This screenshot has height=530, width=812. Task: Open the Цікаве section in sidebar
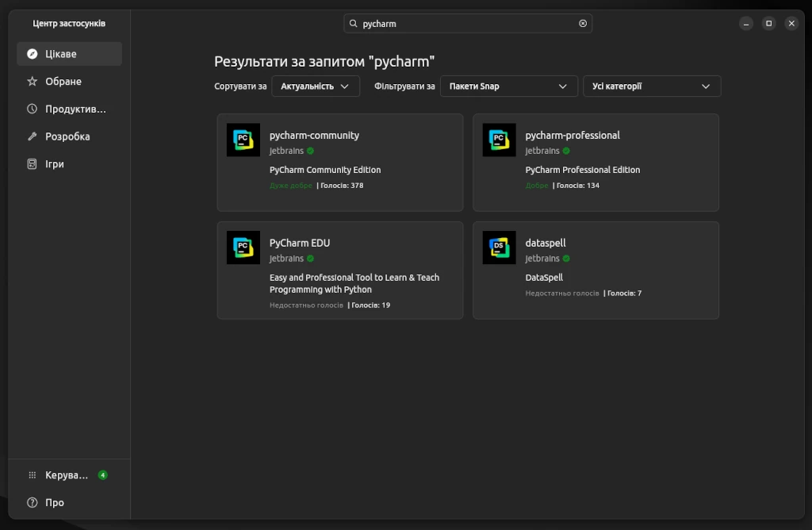point(70,54)
